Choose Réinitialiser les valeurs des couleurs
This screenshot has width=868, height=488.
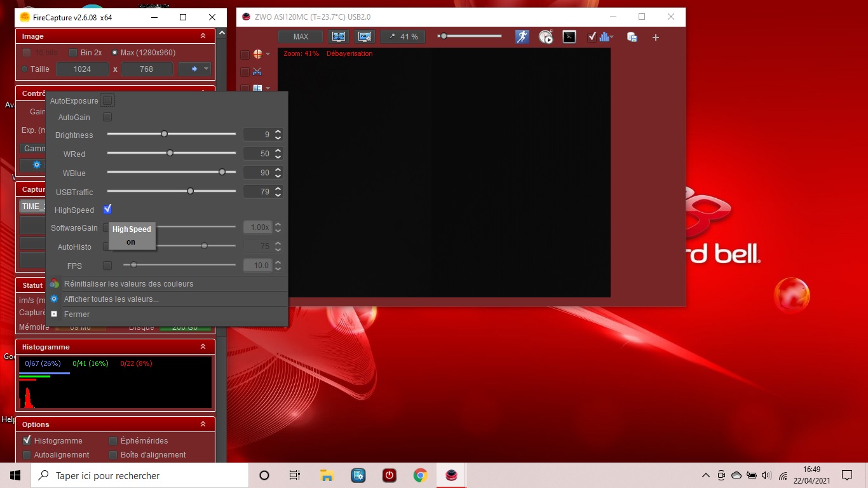128,284
